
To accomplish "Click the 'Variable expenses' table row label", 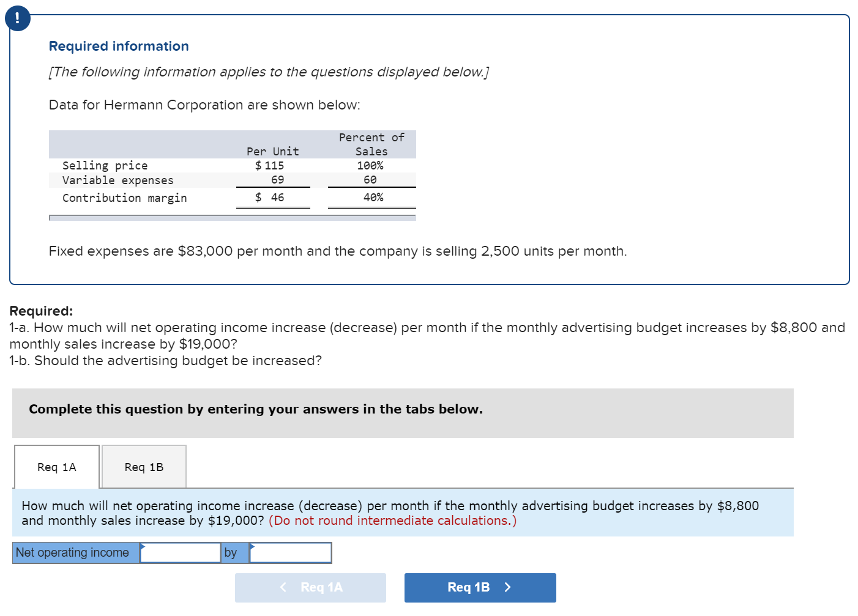I will (x=118, y=180).
